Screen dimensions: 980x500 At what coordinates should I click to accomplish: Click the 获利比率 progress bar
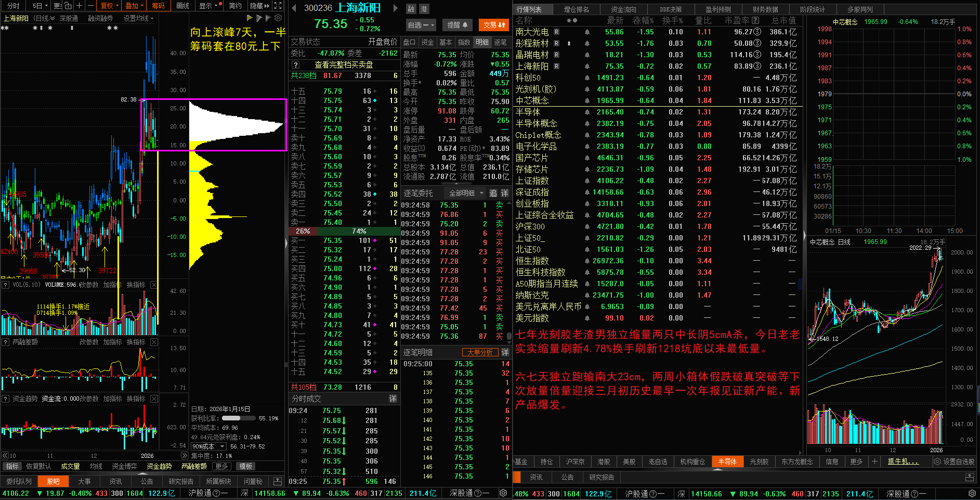click(238, 418)
